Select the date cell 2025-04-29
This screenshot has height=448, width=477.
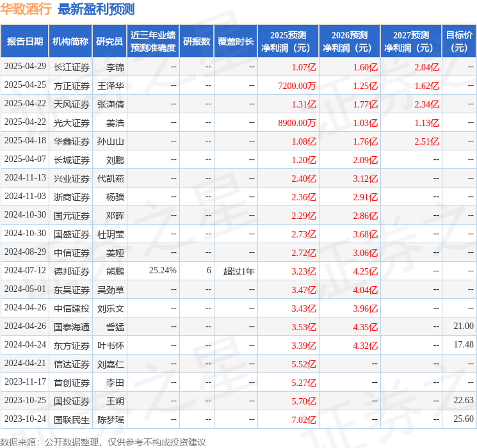pyautogui.click(x=25, y=67)
